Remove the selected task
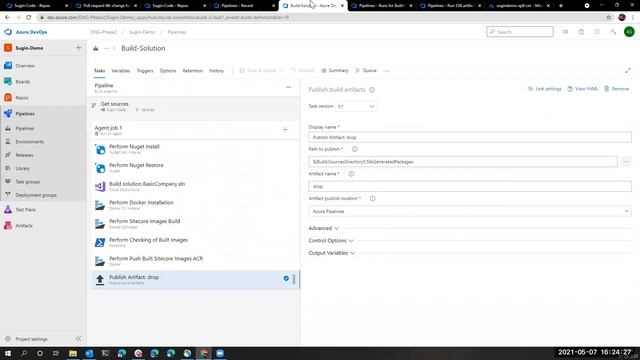The image size is (640, 360). click(x=617, y=89)
